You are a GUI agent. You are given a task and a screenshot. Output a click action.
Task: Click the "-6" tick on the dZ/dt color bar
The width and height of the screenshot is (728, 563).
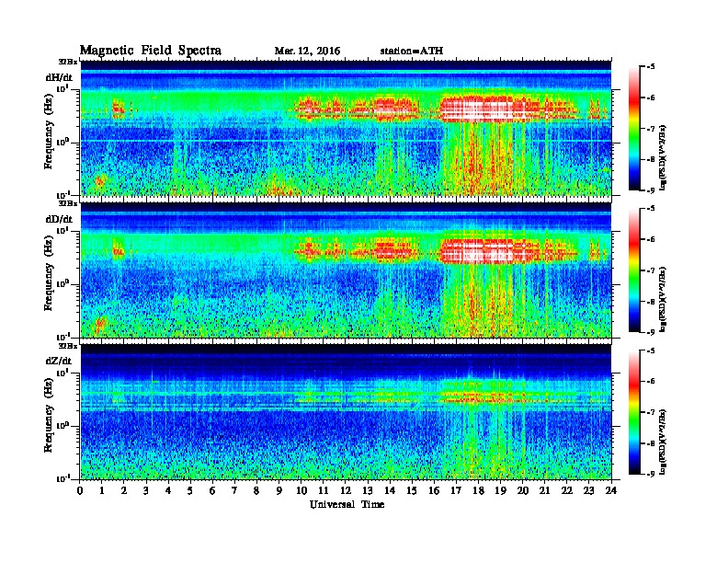point(652,382)
